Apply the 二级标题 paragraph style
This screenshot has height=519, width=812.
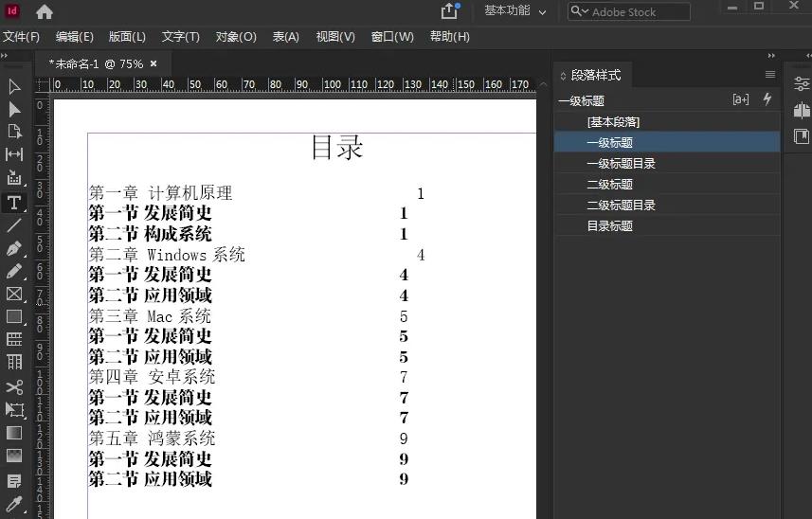tap(609, 185)
